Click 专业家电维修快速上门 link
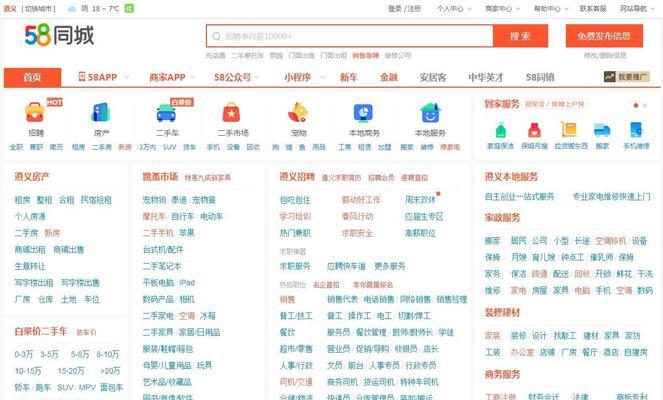663x400 pixels. [611, 197]
